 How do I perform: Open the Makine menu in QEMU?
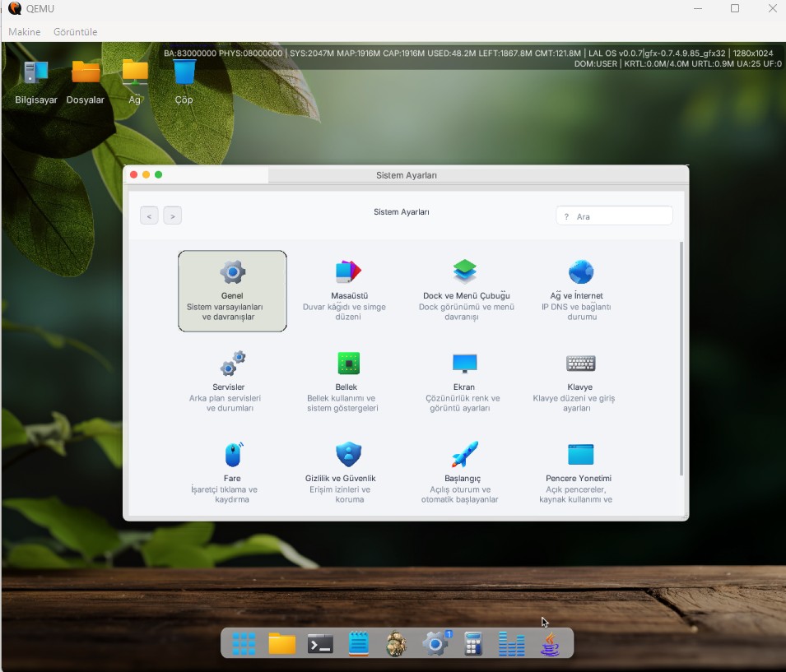pos(25,31)
